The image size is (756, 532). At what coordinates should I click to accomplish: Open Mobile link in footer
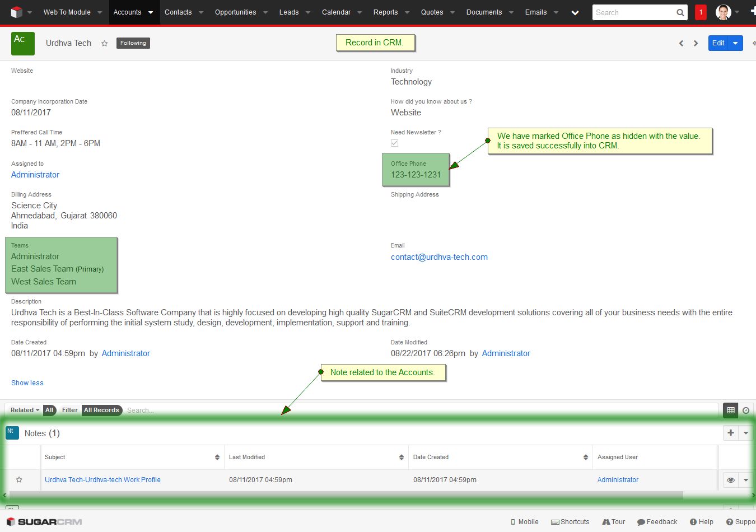click(524, 522)
